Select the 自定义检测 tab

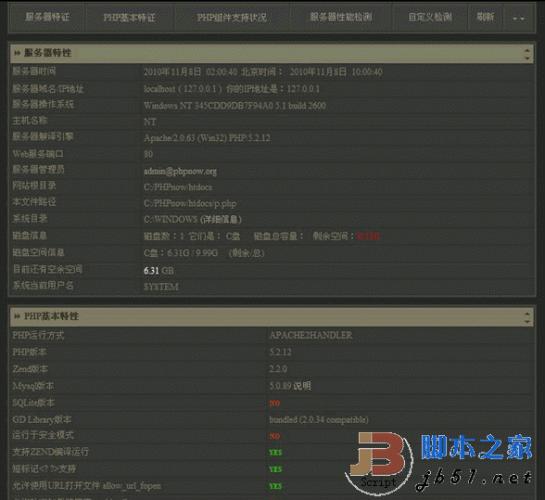[430, 17]
